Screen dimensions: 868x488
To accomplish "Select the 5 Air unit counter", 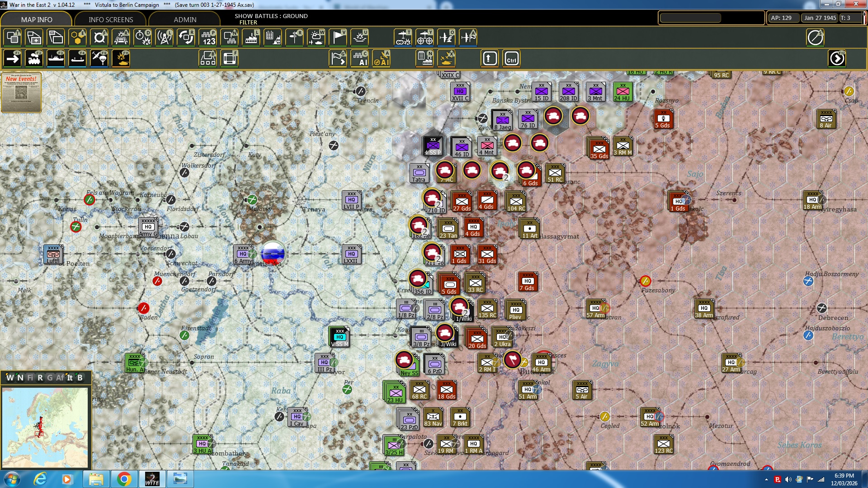I will point(582,390).
